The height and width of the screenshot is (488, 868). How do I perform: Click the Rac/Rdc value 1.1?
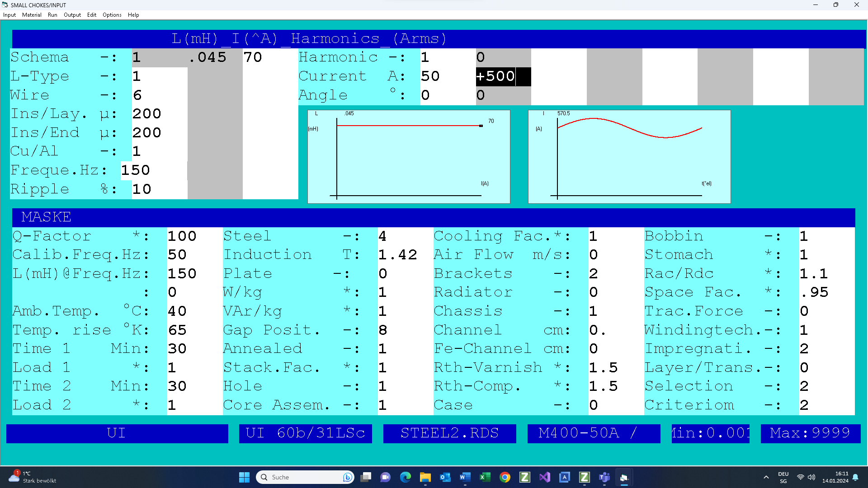point(827,274)
